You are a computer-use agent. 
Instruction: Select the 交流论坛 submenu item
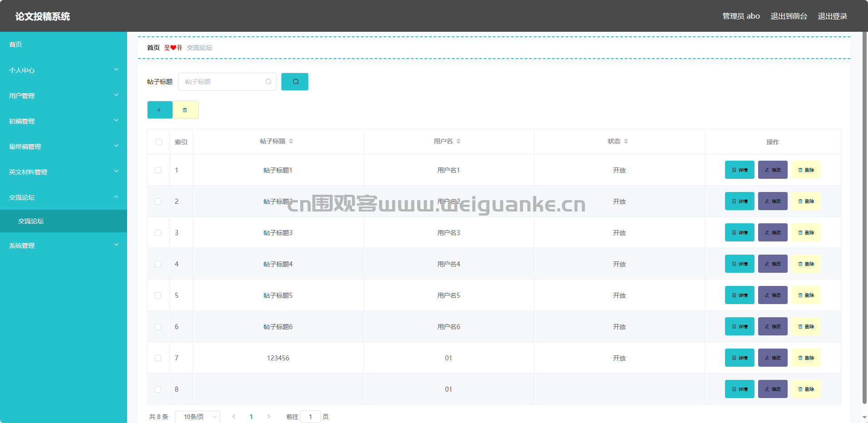pyautogui.click(x=64, y=221)
